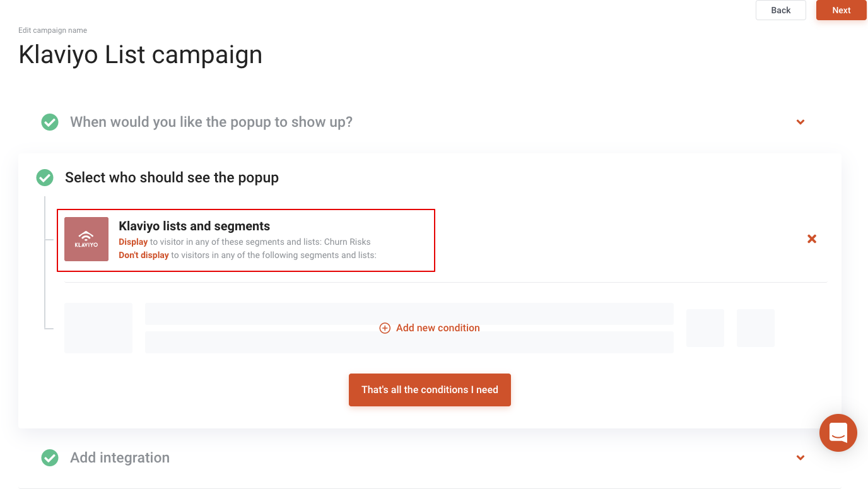
Task: Click the Klaviyo logo tile
Action: (86, 239)
